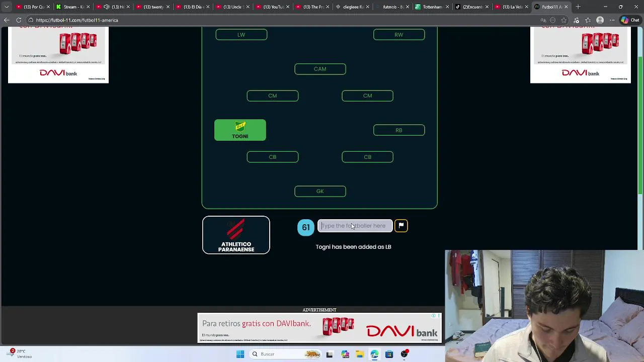The image size is (644, 362).
Task: Click the taskbar Buscar search box
Action: pos(286,354)
